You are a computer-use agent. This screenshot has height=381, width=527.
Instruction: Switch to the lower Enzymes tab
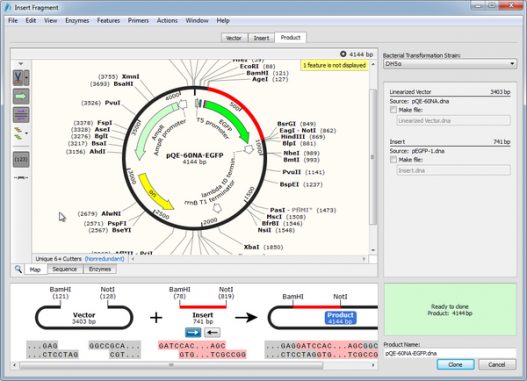coord(99,269)
